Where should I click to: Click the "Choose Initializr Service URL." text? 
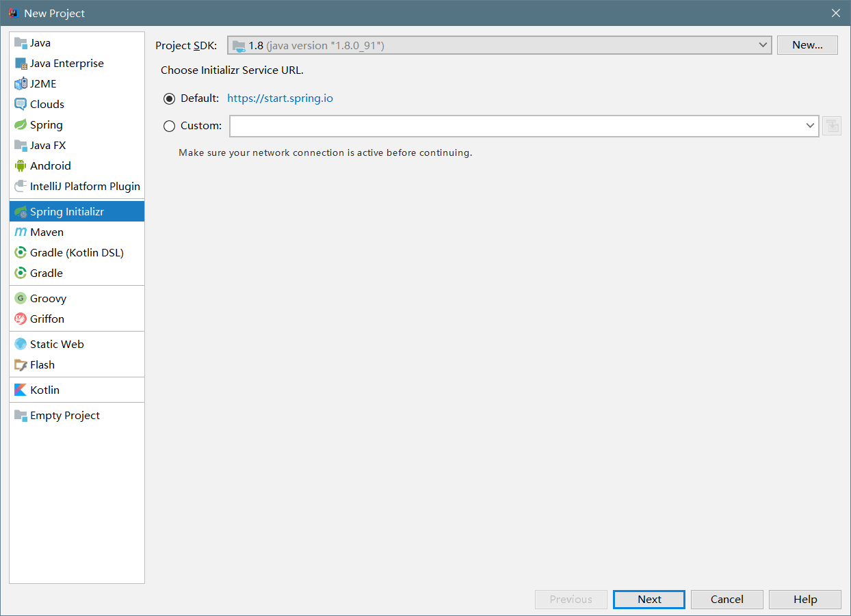click(232, 70)
